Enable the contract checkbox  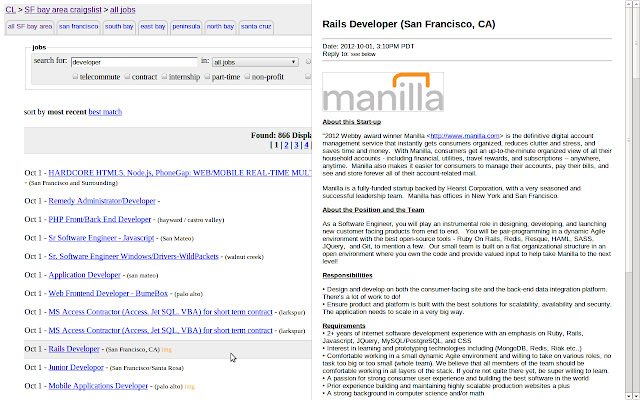(127, 76)
